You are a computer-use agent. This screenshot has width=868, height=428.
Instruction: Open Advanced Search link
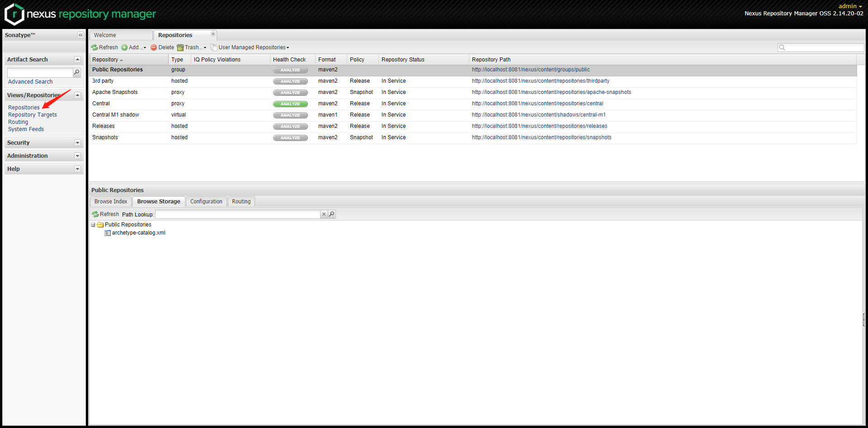click(x=30, y=82)
